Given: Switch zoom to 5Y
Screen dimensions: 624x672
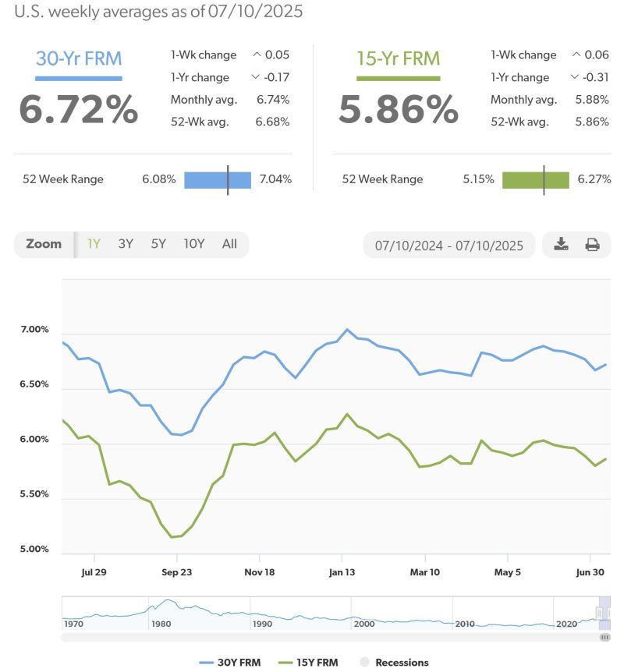Looking at the screenshot, I should pos(158,244).
